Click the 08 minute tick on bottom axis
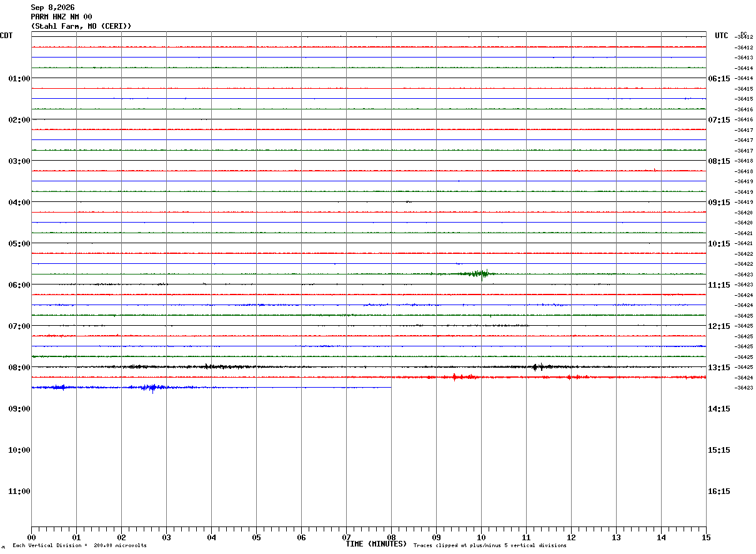756x554 pixels. click(x=391, y=537)
